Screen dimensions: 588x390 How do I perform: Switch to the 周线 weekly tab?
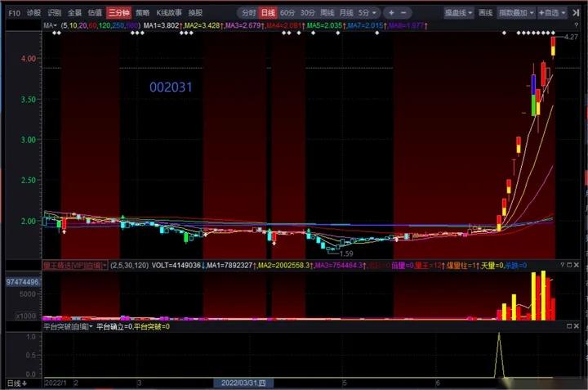327,13
